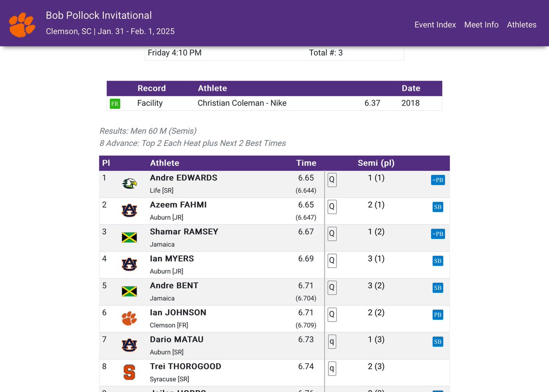The height and width of the screenshot is (392, 549).
Task: Open the Athletes page
Action: point(522,25)
